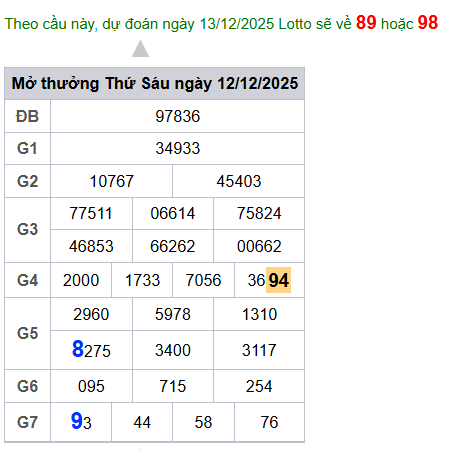The image size is (463, 450).
Task: Click the G4 number 7056
Action: click(x=203, y=280)
